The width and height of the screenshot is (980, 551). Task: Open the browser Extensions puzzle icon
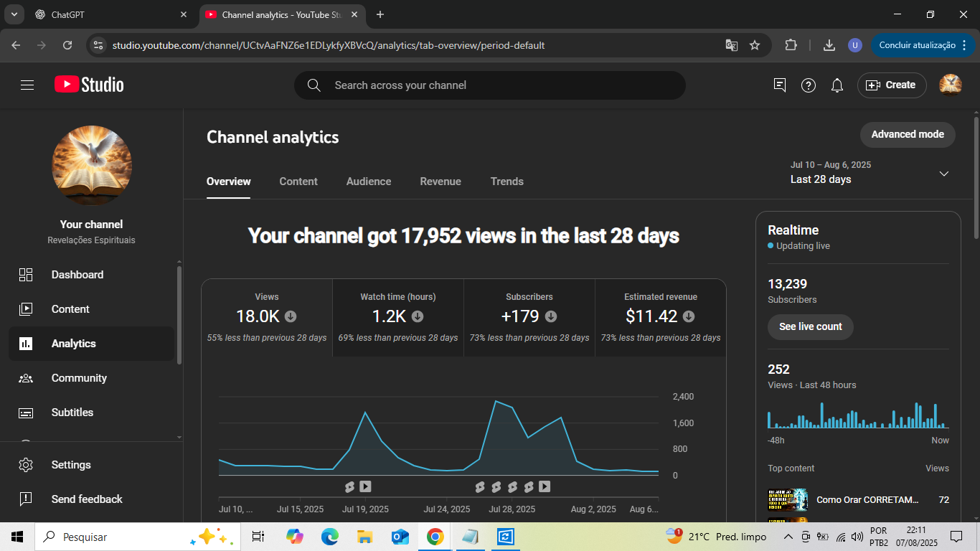[x=791, y=45]
